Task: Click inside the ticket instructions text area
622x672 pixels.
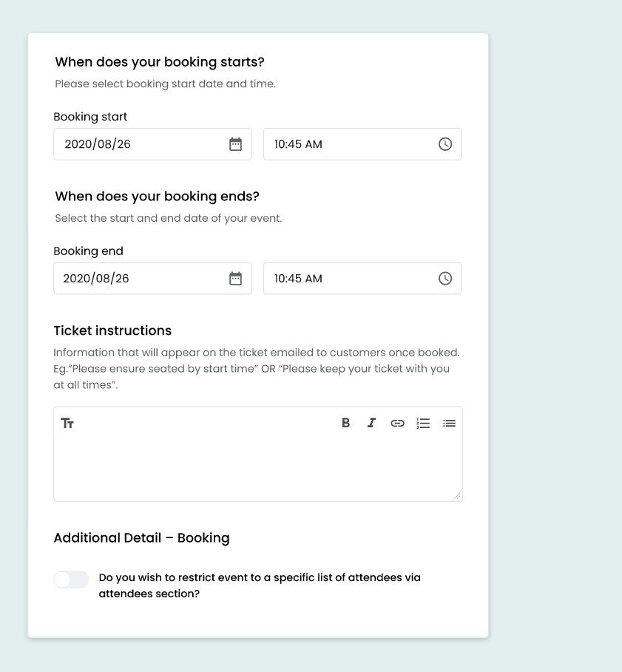Action: 258,468
